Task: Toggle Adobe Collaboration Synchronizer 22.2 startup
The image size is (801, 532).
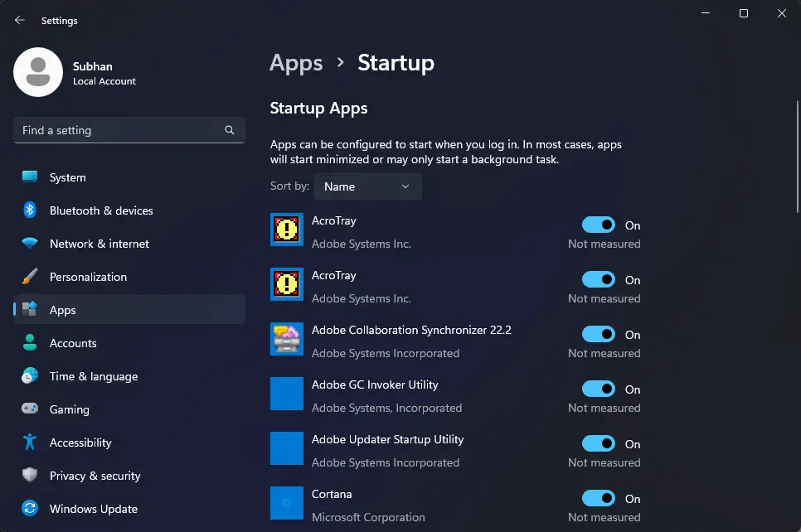Action: 598,334
